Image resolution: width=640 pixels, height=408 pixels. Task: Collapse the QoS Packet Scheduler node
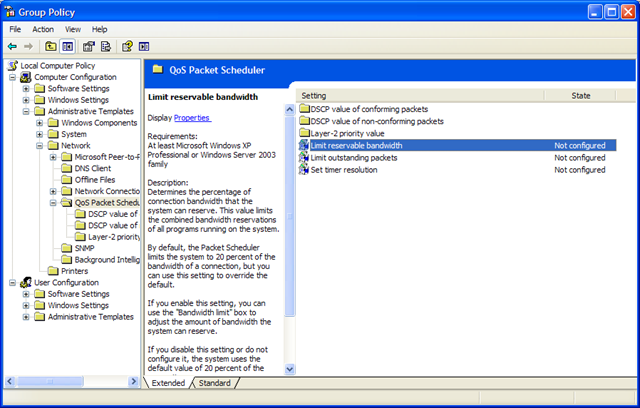tap(53, 203)
